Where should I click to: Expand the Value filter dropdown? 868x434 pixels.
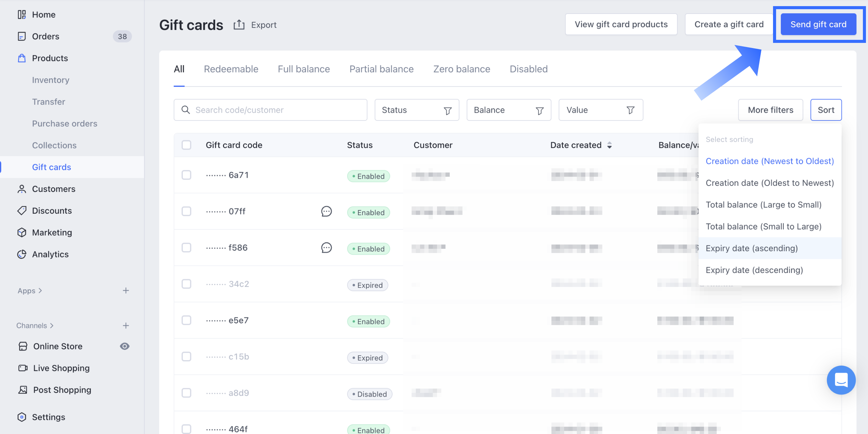click(600, 110)
